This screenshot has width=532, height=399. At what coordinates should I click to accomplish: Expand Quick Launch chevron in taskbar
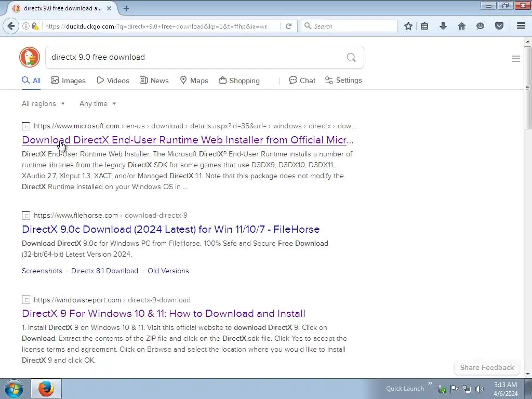430,383
